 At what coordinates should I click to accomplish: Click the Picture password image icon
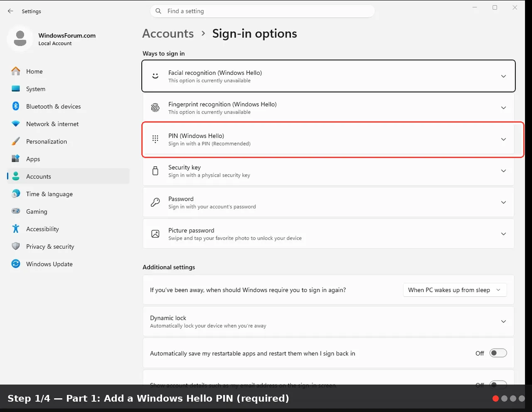[x=155, y=234]
